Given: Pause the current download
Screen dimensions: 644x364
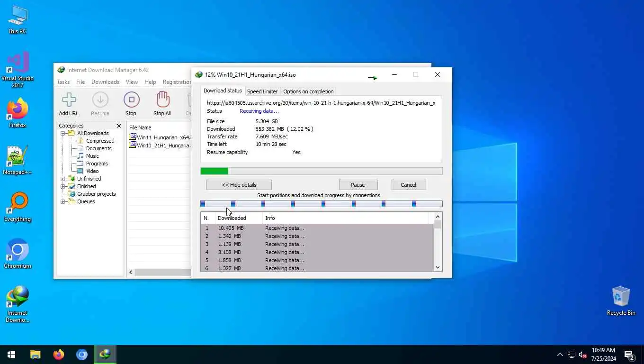Looking at the screenshot, I should click(358, 185).
